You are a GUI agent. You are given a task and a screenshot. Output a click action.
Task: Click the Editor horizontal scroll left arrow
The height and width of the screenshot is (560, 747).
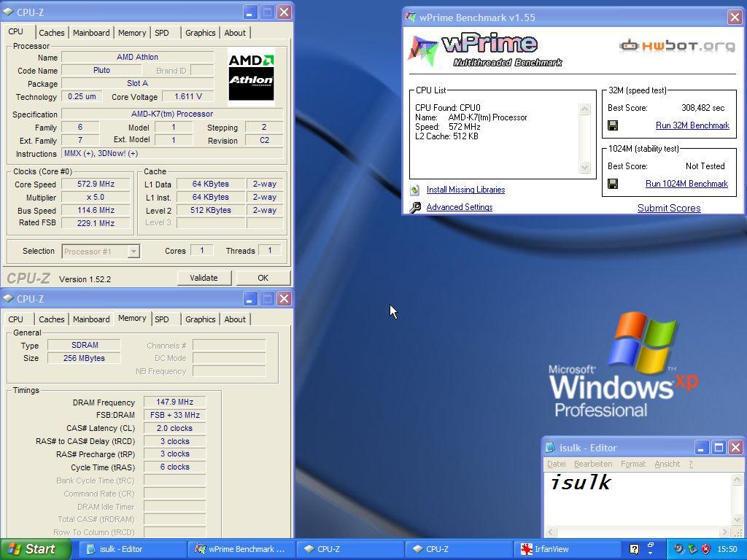point(551,532)
